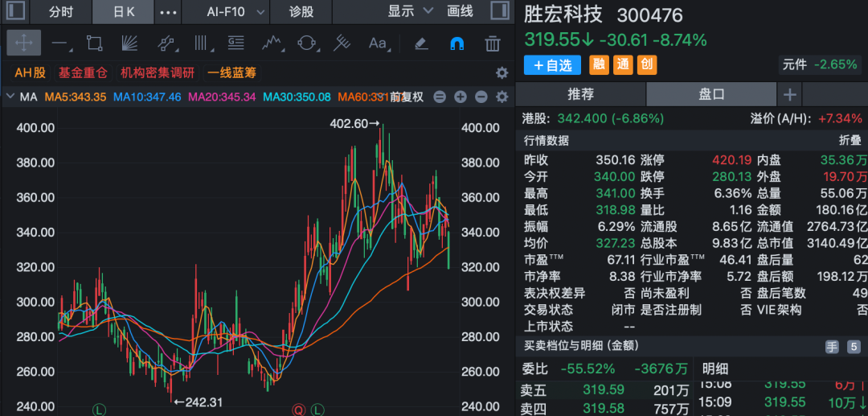The height and width of the screenshot is (416, 868).
Task: Toggle the 手 unit button
Action: point(833,347)
